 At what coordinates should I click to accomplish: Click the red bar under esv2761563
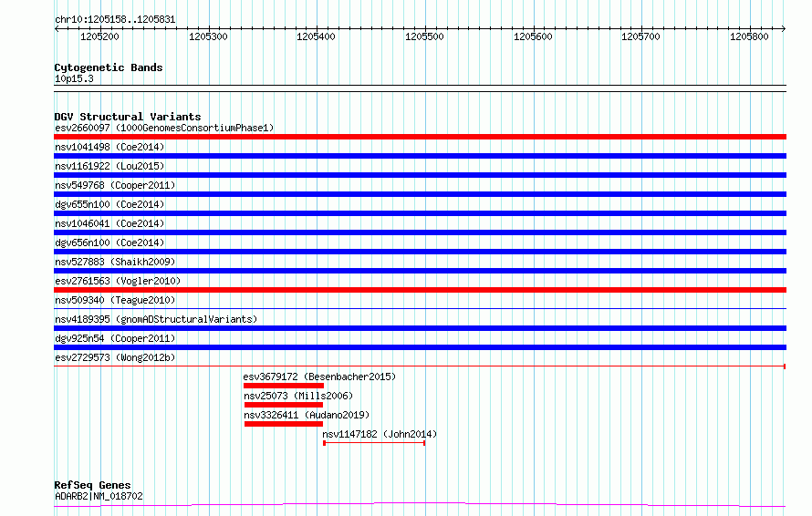tap(420, 290)
